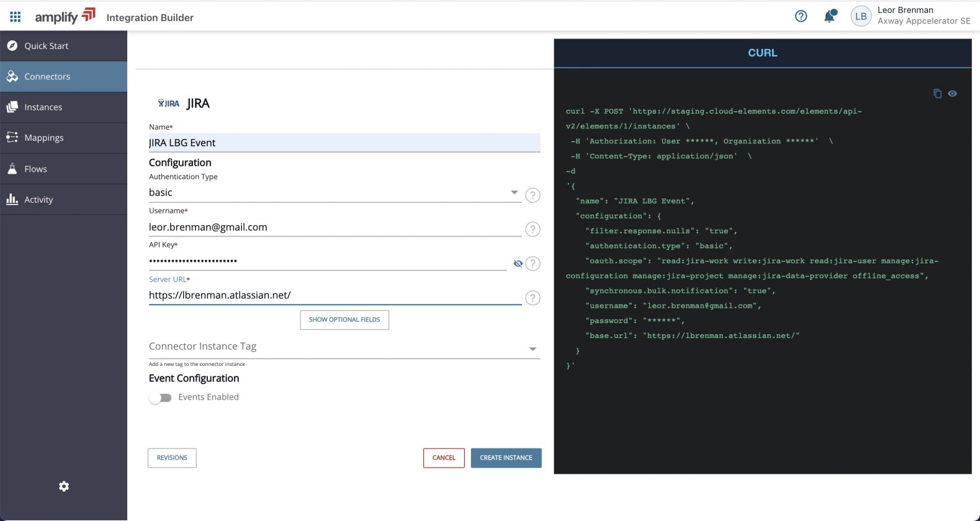The height and width of the screenshot is (521, 980).
Task: Expand the Authentication Type dropdown
Action: pyautogui.click(x=514, y=192)
